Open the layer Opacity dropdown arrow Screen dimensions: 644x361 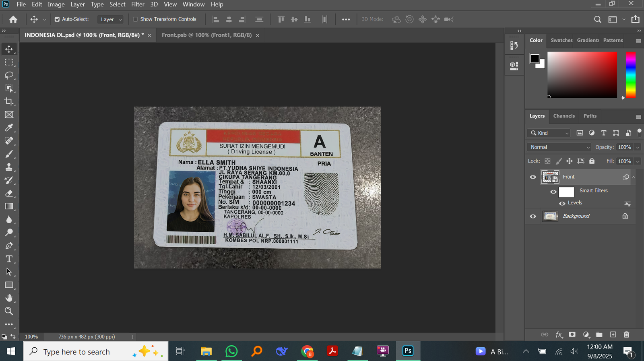coord(638,147)
